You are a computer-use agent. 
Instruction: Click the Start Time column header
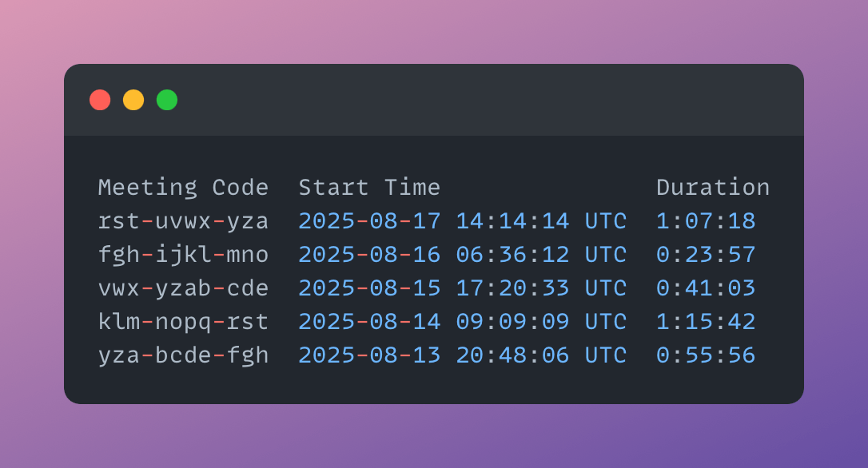369,188
